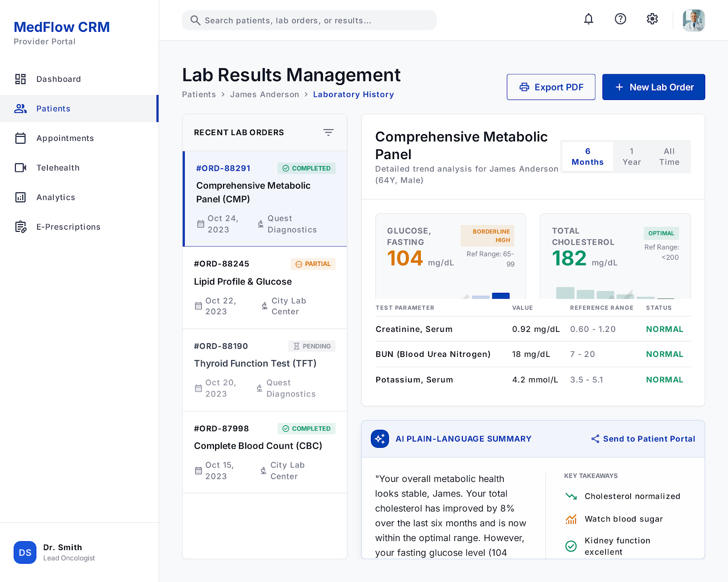Click the Dashboard grid icon
This screenshot has height=582, width=728.
click(20, 79)
